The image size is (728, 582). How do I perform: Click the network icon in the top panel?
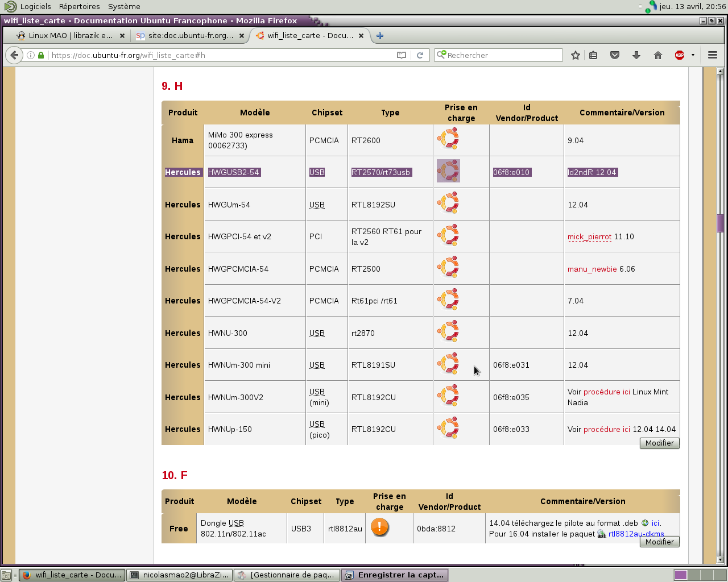tap(651, 7)
